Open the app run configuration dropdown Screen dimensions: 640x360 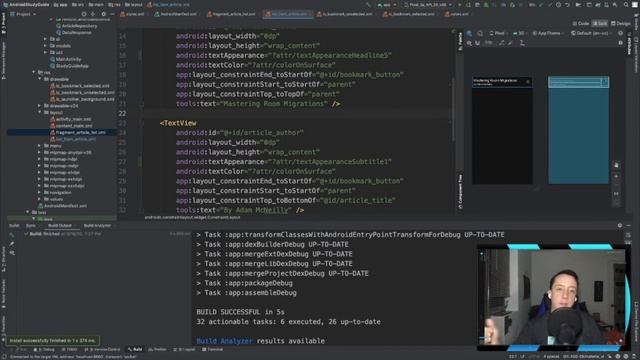[387, 5]
